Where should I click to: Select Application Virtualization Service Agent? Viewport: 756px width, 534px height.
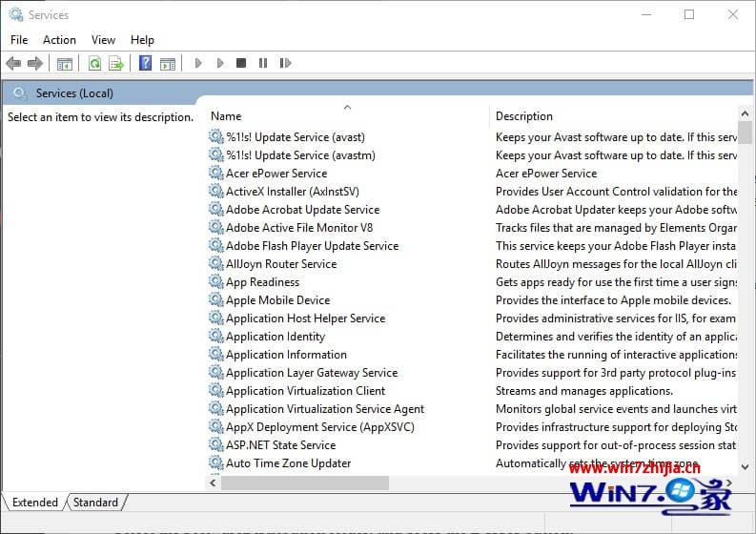click(x=325, y=408)
